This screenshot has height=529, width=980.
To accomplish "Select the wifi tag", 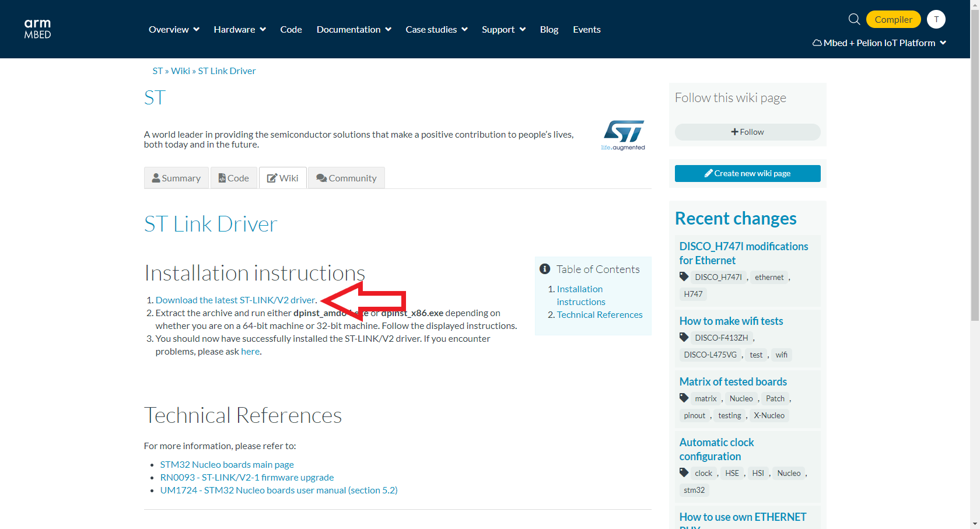I will pos(782,355).
